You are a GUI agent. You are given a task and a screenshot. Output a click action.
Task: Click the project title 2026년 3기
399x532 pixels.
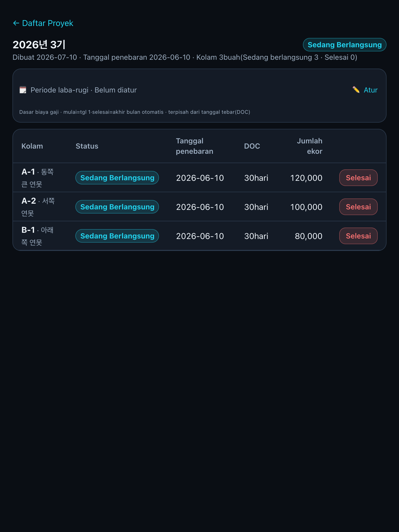[x=39, y=45]
